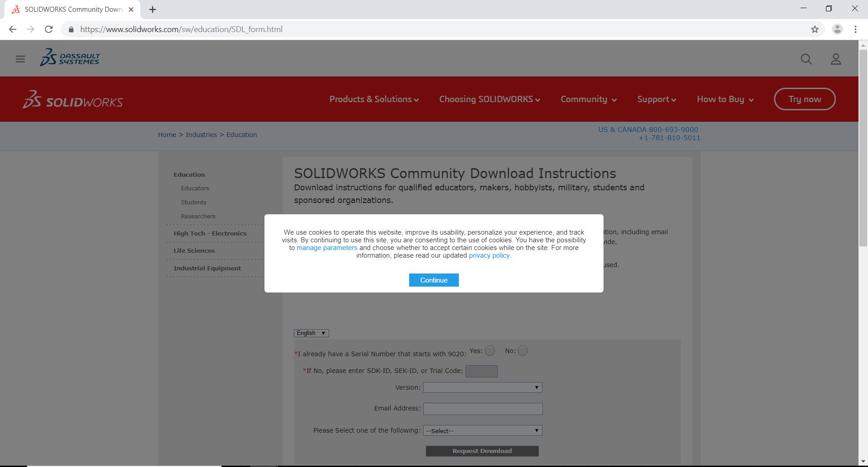Reload the page
The image size is (868, 467).
[x=49, y=29]
